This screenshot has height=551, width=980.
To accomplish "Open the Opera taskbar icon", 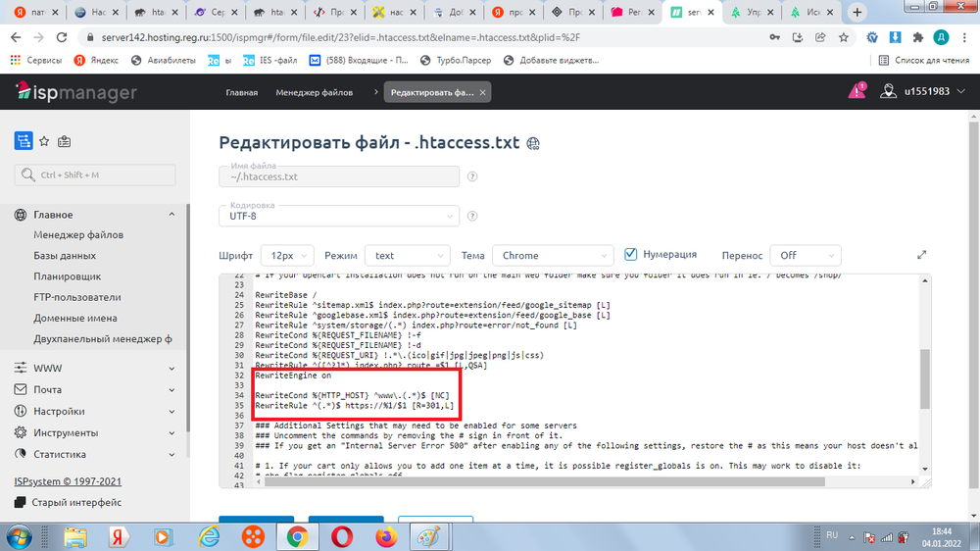I will 342,536.
